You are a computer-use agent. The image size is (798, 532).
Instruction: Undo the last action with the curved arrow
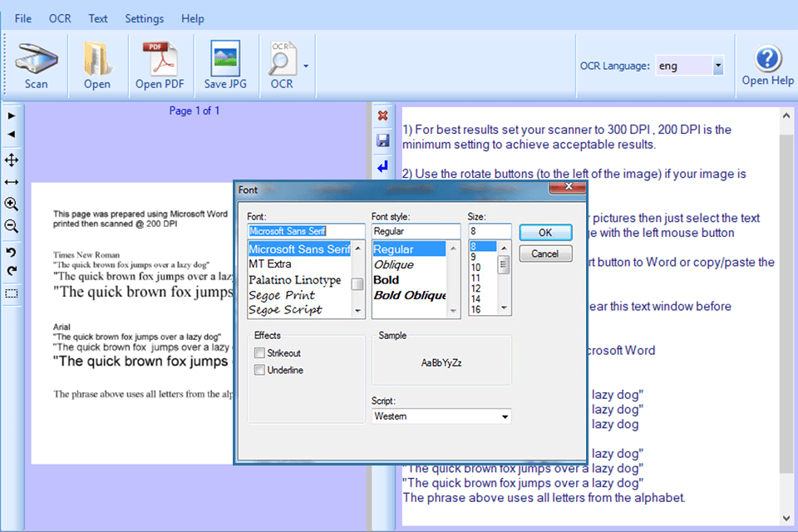(x=11, y=254)
